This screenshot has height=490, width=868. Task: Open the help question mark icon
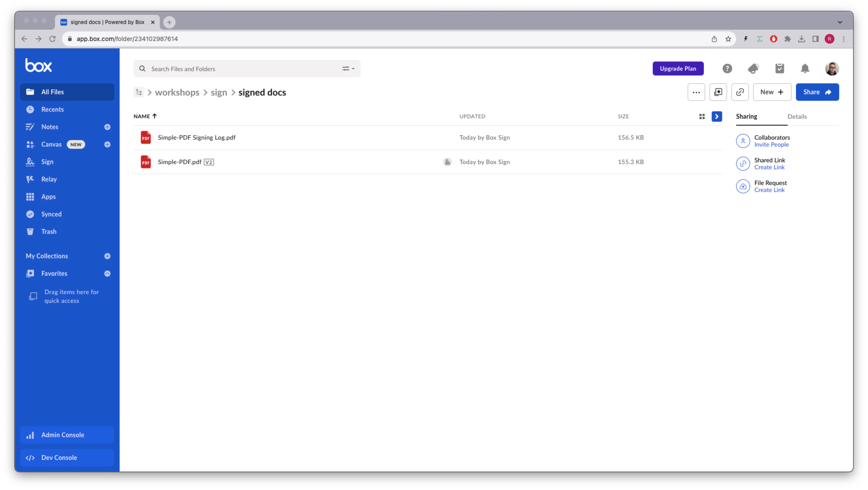coord(727,68)
